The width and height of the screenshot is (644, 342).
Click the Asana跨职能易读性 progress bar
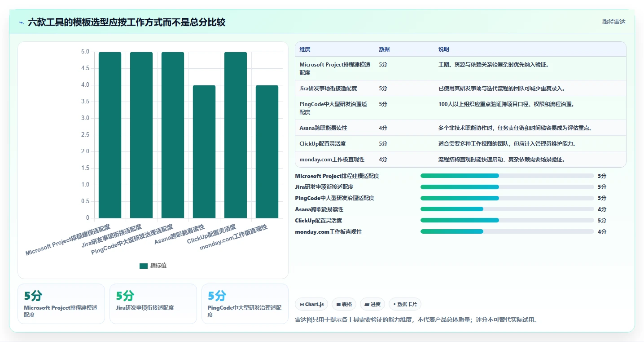coord(507,209)
